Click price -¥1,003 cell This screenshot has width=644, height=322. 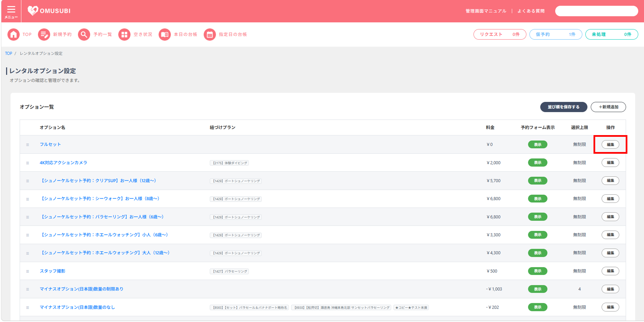(x=494, y=289)
